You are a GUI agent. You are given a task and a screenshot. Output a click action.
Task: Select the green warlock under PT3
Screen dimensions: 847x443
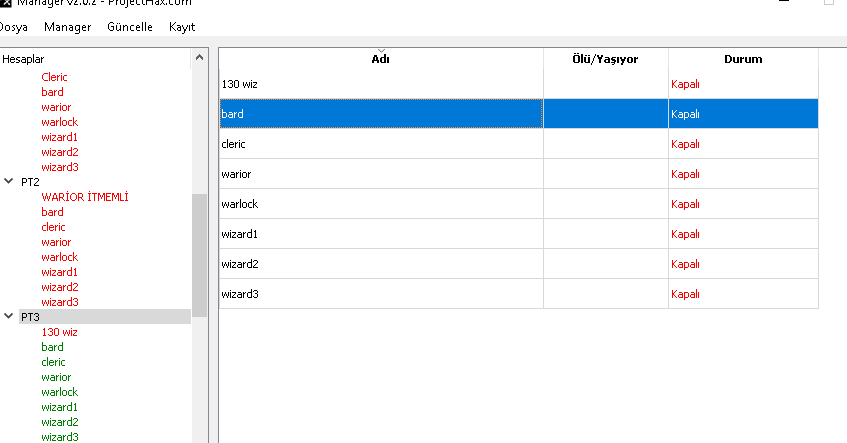[59, 392]
